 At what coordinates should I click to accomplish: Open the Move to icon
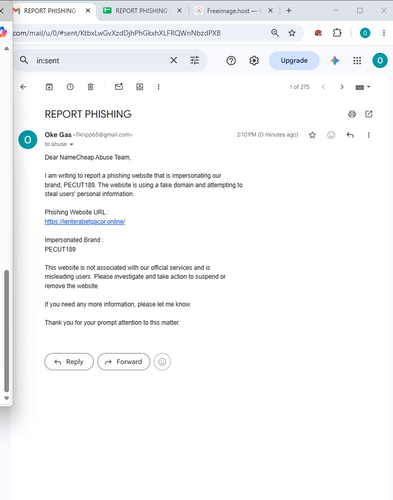click(140, 87)
